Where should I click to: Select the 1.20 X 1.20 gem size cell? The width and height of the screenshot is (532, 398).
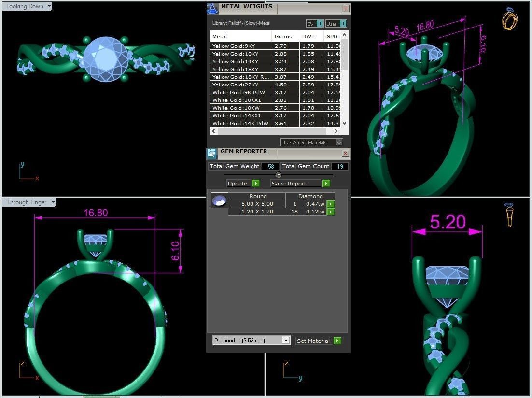(257, 212)
